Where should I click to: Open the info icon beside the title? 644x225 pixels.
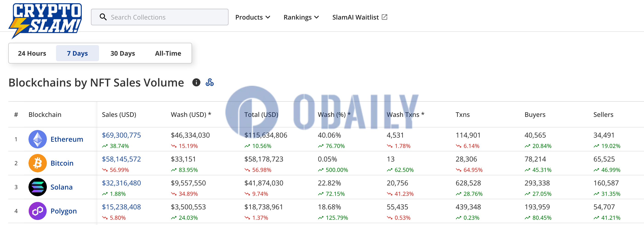[196, 82]
